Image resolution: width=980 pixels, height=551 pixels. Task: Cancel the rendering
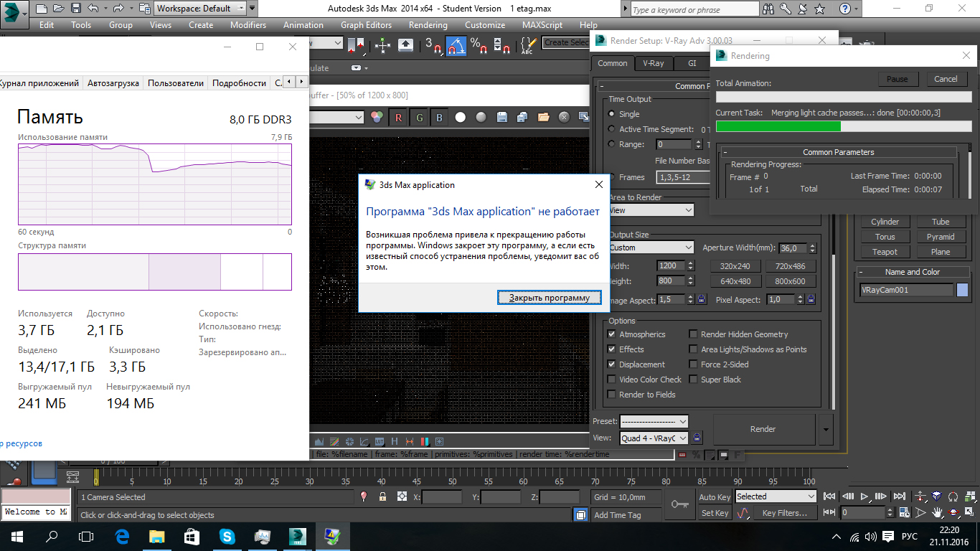[946, 79]
